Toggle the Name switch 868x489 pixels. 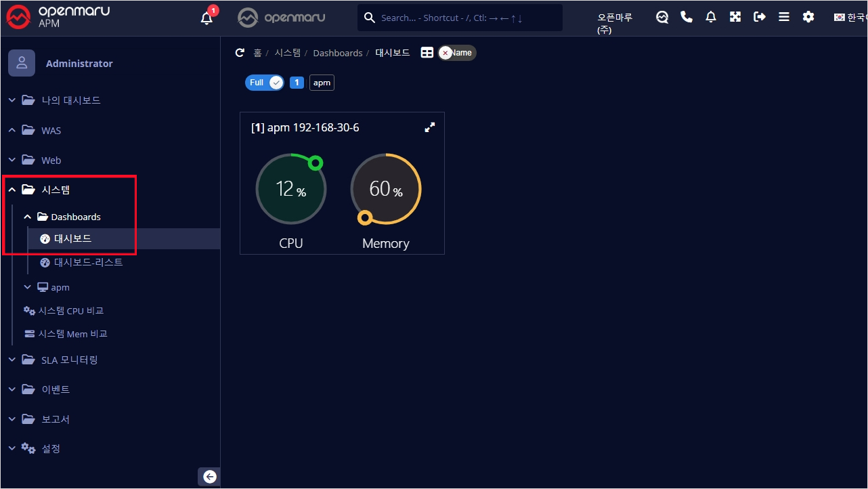(x=457, y=53)
